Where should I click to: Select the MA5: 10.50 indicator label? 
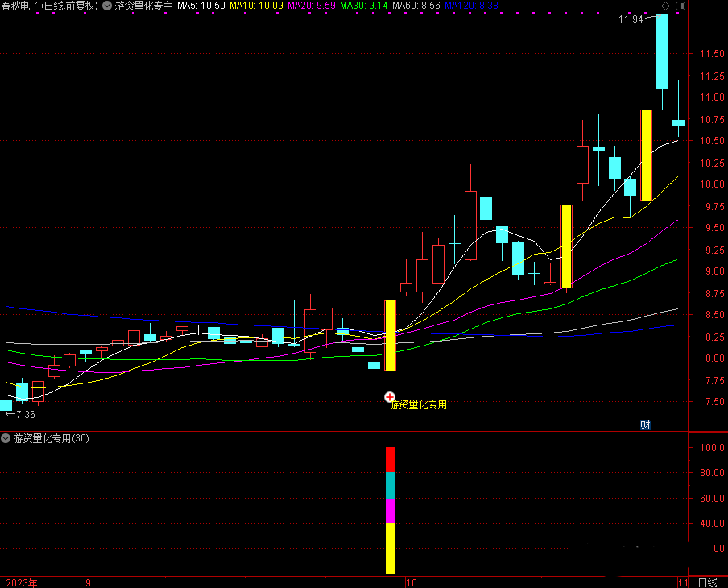tap(201, 6)
